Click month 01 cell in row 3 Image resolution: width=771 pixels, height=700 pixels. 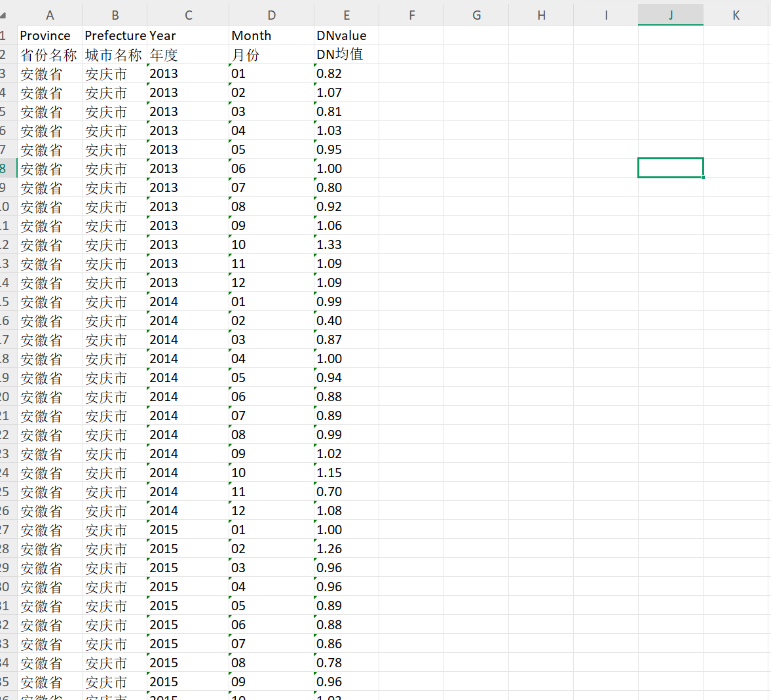(x=271, y=74)
